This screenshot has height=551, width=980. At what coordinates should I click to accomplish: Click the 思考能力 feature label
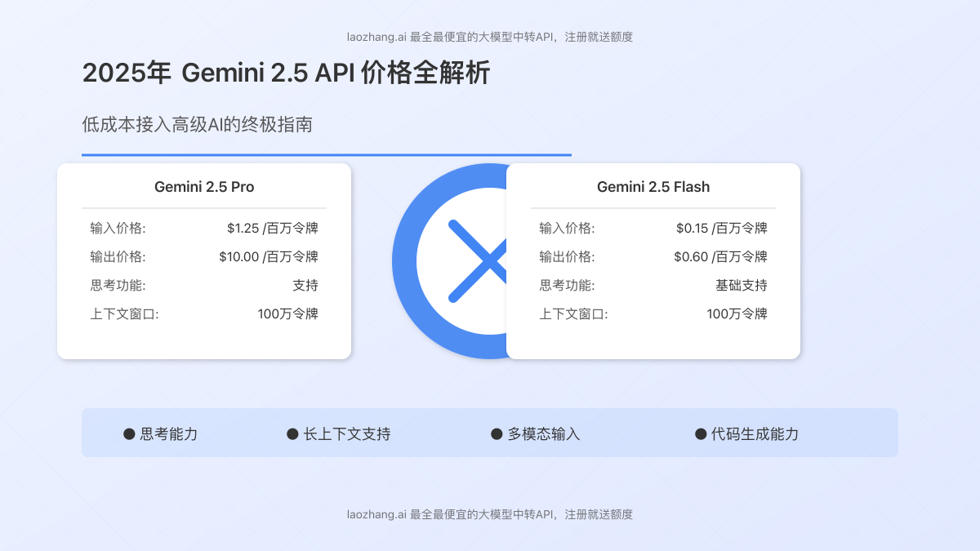pos(169,434)
